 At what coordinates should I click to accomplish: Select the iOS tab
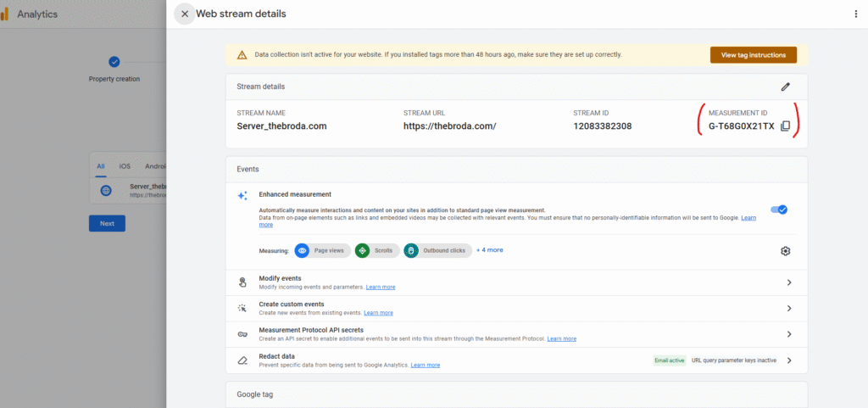pyautogui.click(x=125, y=166)
